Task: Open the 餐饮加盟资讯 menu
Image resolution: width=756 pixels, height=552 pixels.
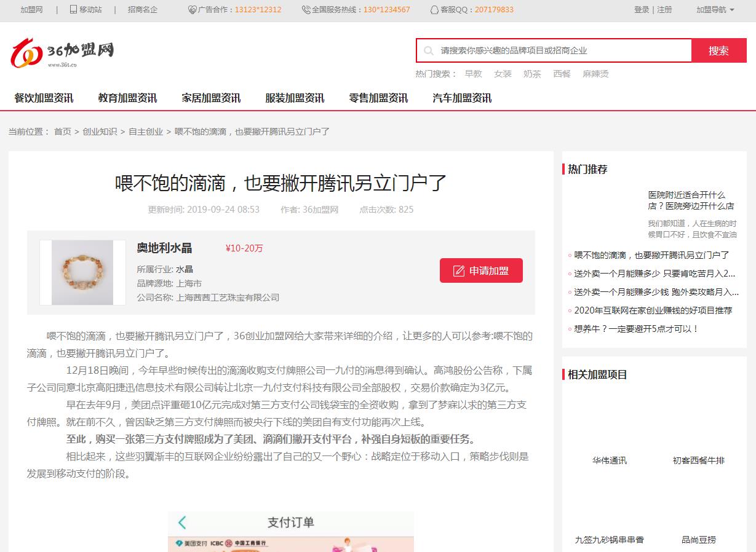Action: click(44, 98)
